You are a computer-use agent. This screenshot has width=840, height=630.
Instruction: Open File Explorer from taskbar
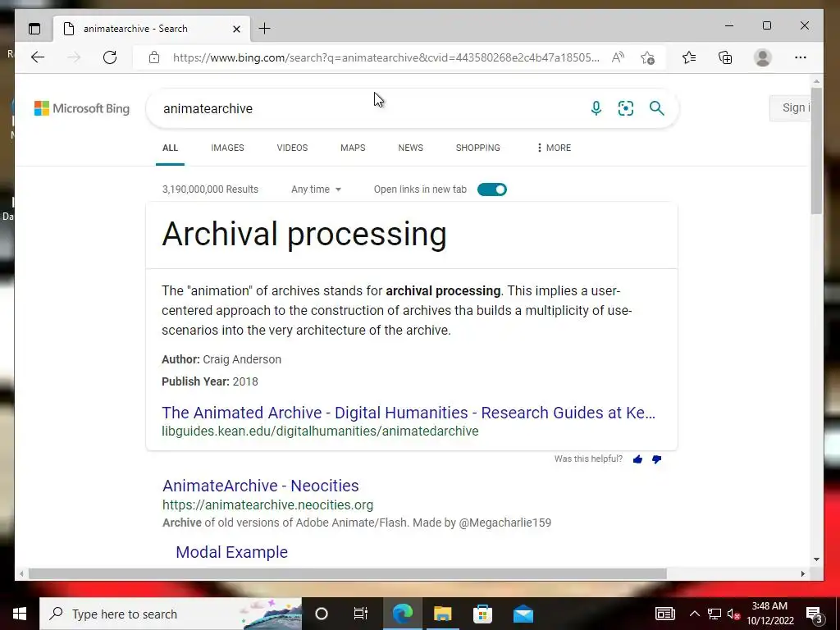[442, 614]
